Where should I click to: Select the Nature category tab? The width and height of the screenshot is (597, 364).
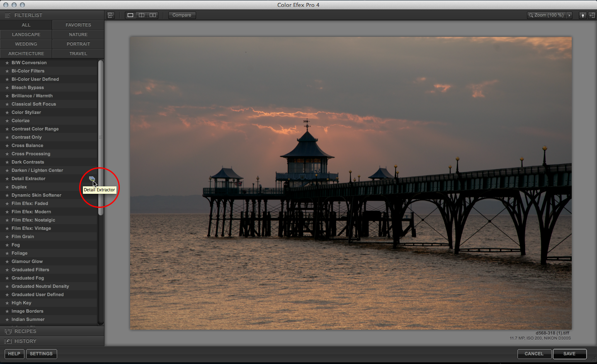78,34
